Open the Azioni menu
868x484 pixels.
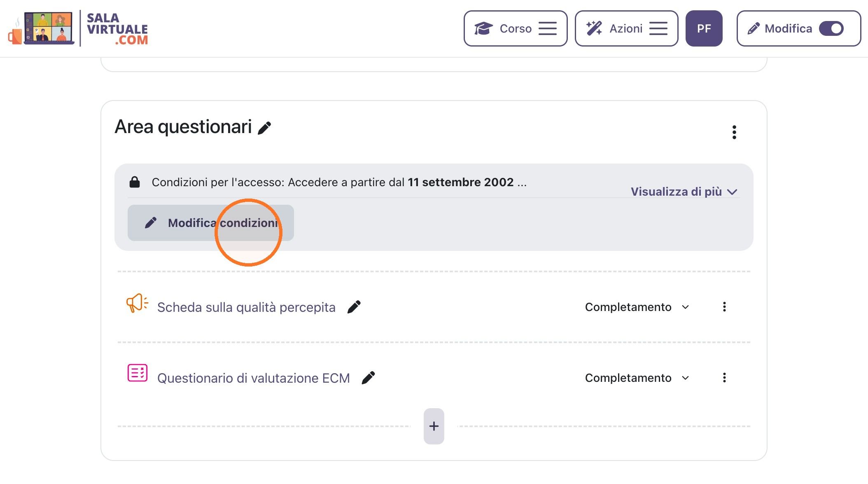(x=626, y=28)
